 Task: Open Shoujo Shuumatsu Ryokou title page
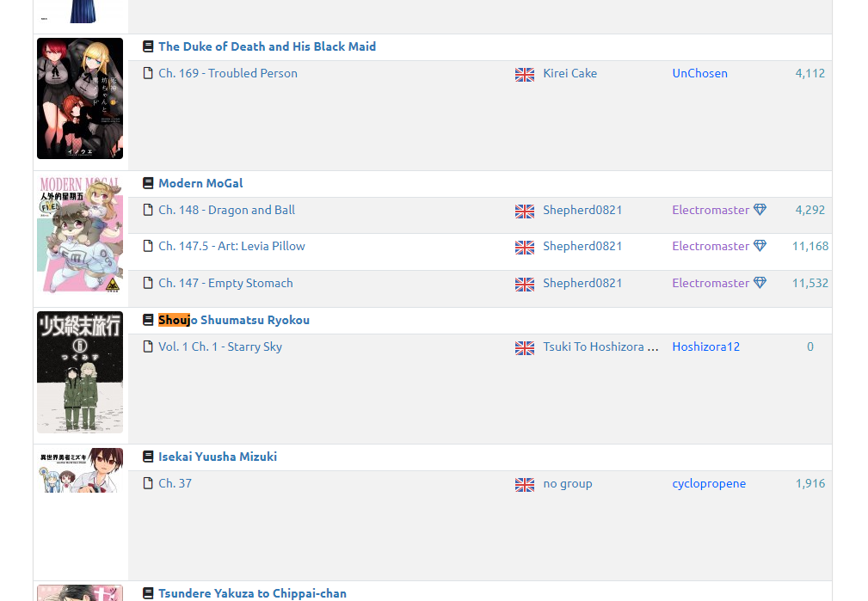tap(234, 320)
